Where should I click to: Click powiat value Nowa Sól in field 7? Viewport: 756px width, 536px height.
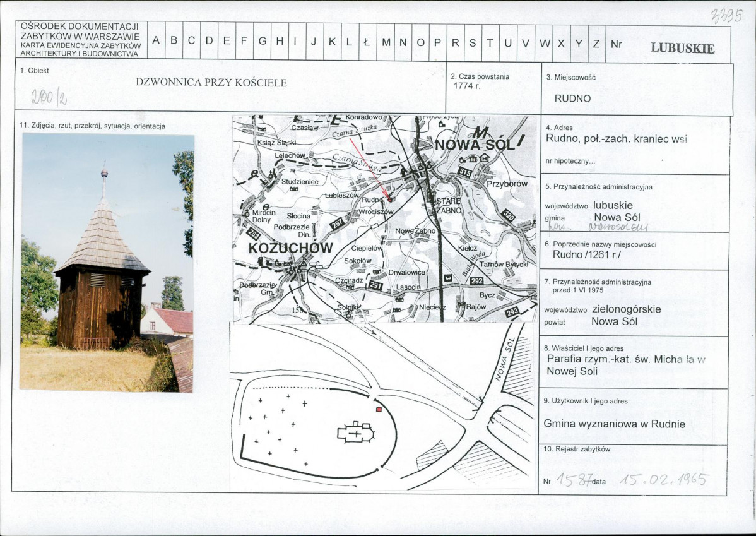pos(614,321)
